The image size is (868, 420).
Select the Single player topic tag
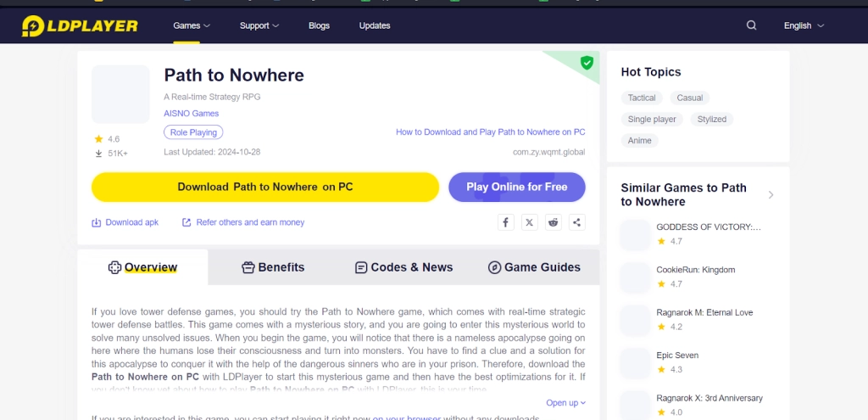[652, 119]
